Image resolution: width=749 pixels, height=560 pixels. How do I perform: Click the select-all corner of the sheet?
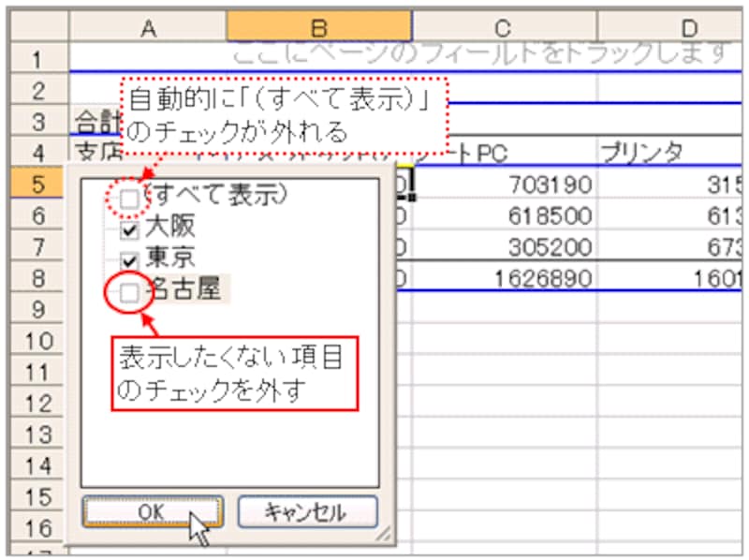tap(39, 28)
